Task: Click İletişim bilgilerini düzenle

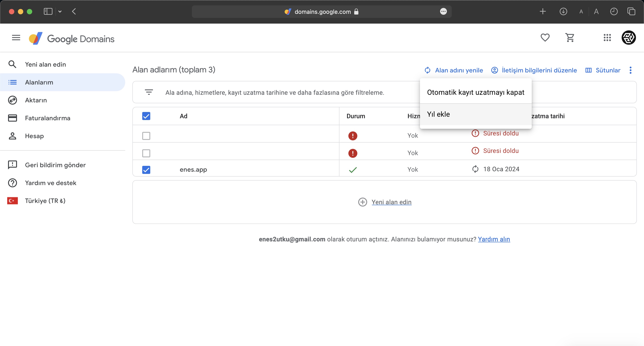Action: [534, 70]
